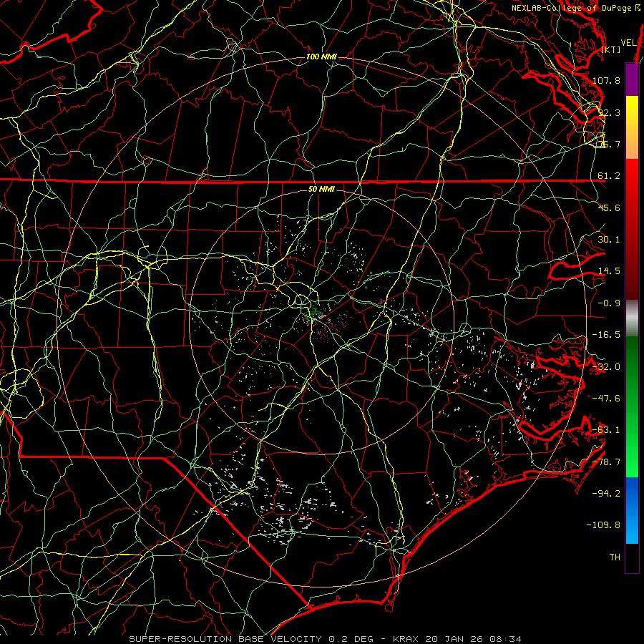This screenshot has height=644, width=644.
Task: Click the TH label on the scale
Action: (615, 557)
